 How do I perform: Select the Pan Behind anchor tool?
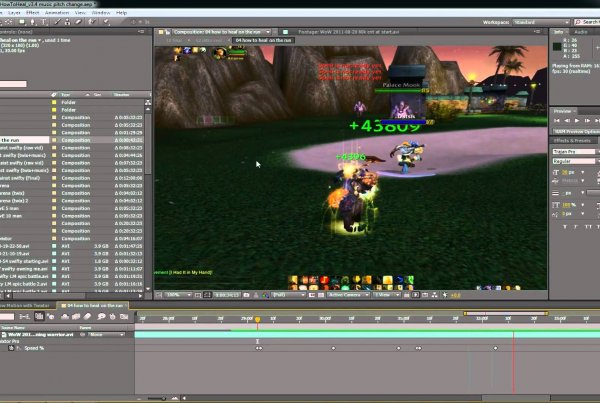9,22
